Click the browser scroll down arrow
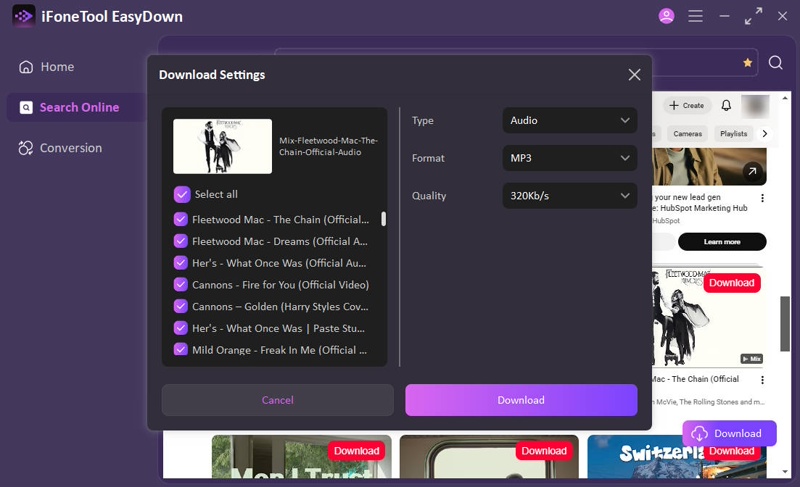 [x=785, y=472]
